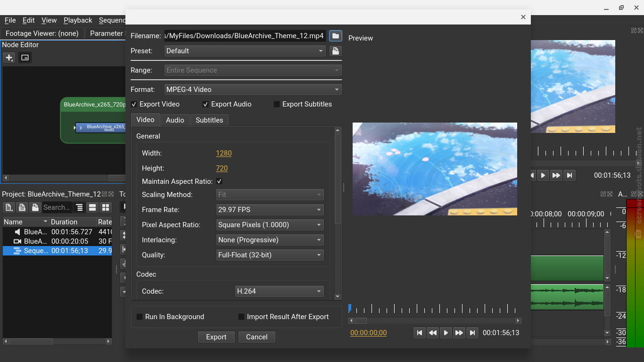Toggle Maintain Aspect Ratio checkbox

219,181
